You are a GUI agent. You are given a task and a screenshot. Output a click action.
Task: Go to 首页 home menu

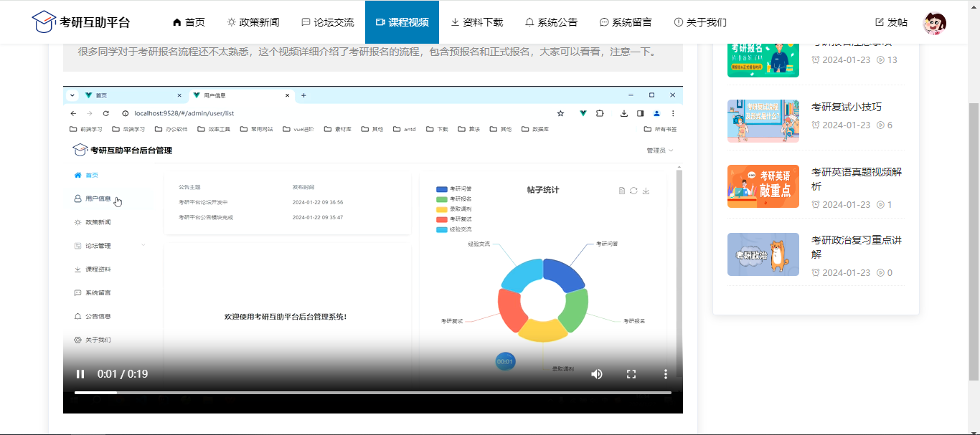pyautogui.click(x=189, y=22)
